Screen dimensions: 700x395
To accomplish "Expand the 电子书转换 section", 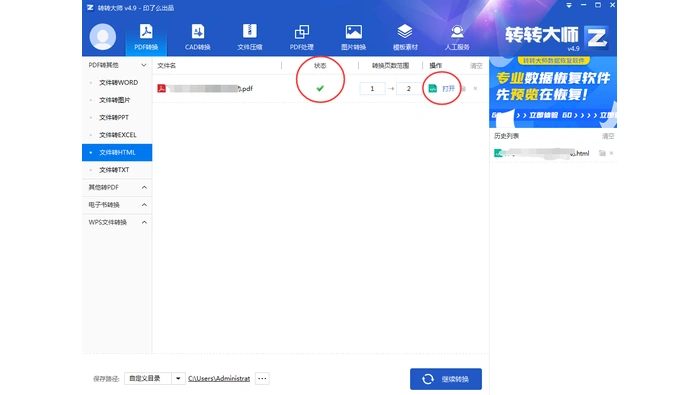I will pyautogui.click(x=144, y=205).
